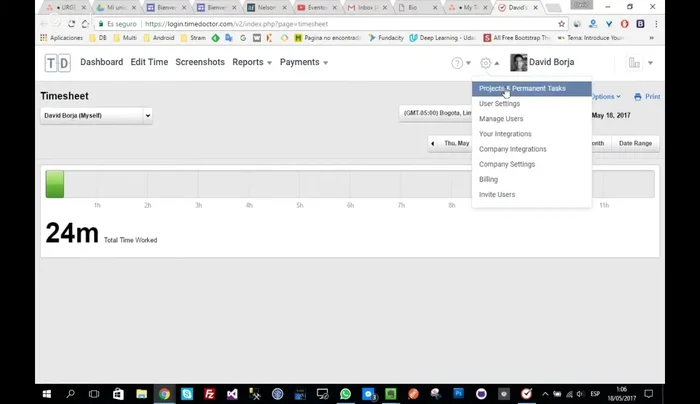Launch FileZilla from the taskbar
700x404 pixels.
(x=209, y=394)
